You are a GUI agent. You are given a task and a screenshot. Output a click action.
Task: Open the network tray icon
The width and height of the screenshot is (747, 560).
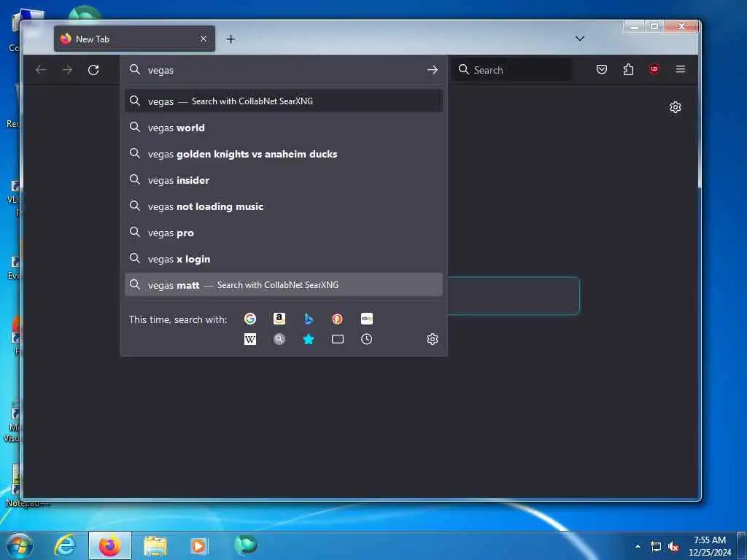[656, 547]
